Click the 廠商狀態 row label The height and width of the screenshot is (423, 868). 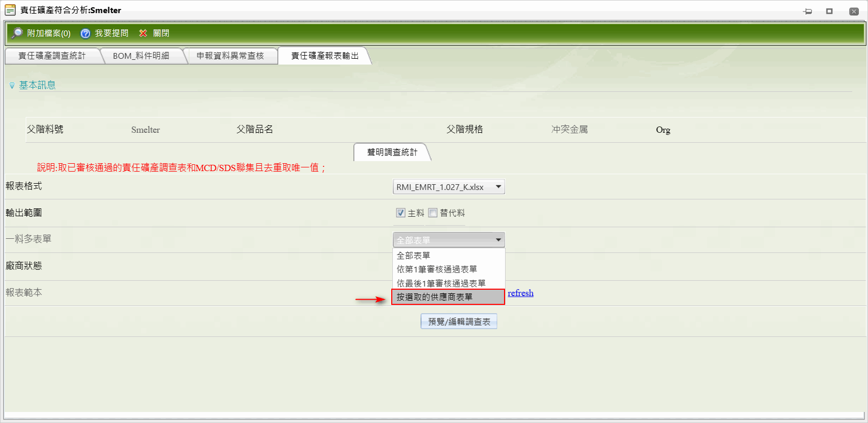pyautogui.click(x=24, y=266)
